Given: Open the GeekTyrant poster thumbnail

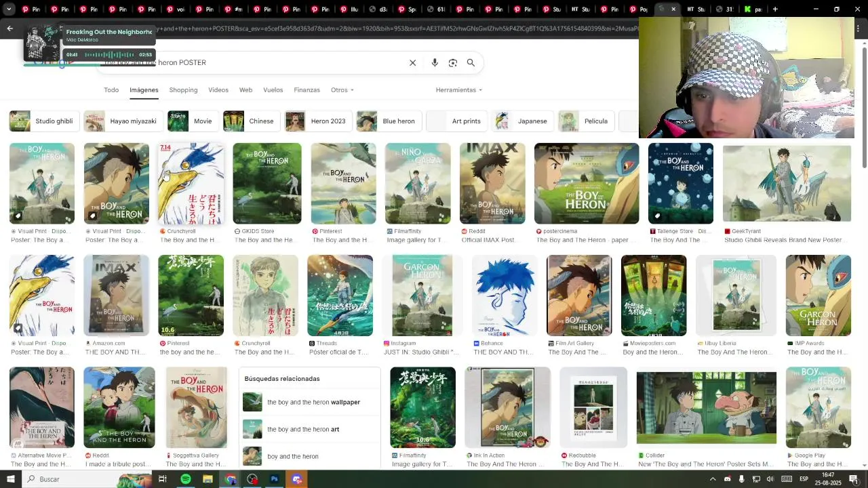Looking at the screenshot, I should pos(787,183).
